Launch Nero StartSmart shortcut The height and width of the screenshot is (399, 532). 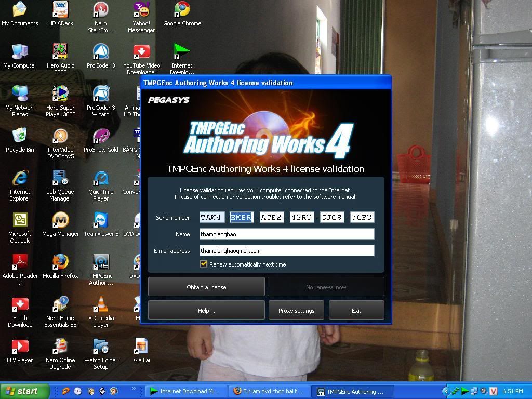[x=101, y=17]
